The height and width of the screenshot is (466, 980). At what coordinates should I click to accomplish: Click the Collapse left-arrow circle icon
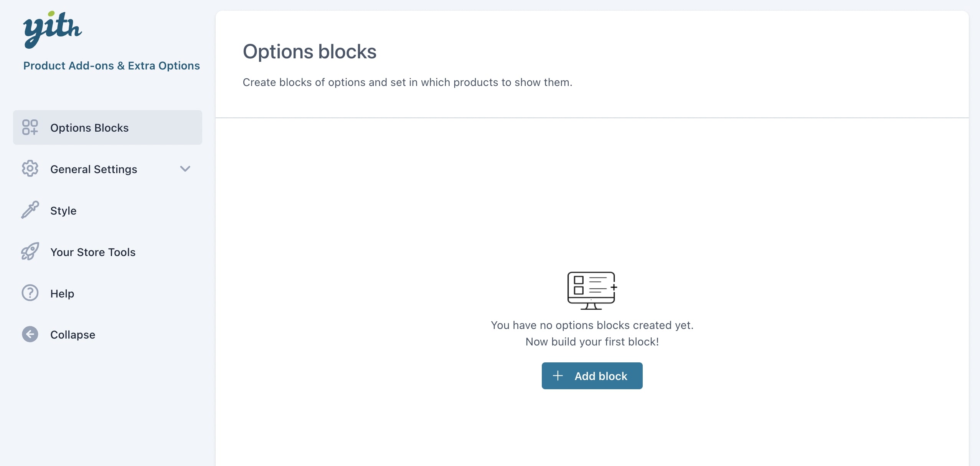(x=30, y=334)
